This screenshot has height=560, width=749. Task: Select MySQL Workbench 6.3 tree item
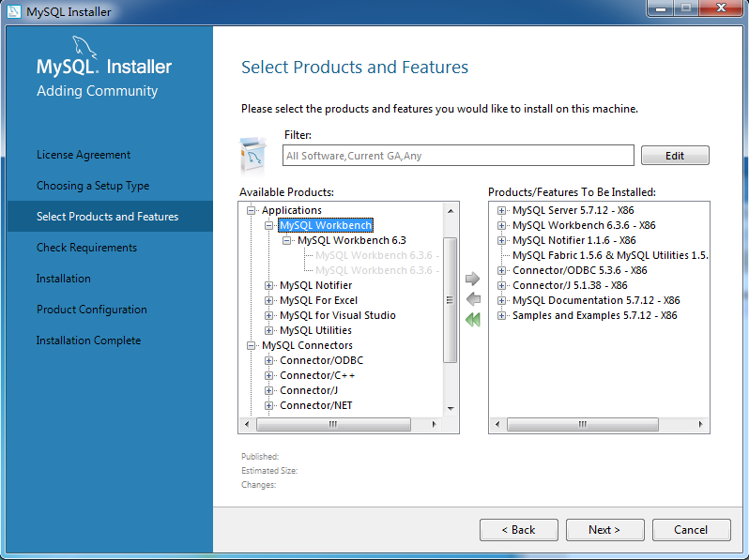pyautogui.click(x=352, y=240)
